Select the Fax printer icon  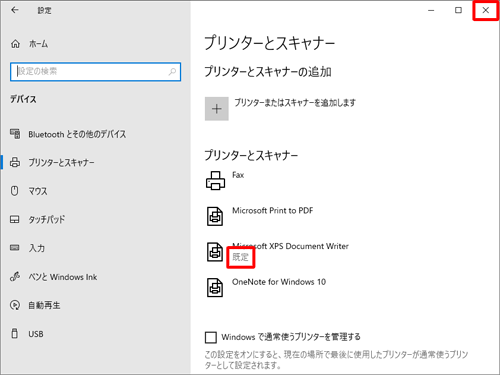pos(215,181)
